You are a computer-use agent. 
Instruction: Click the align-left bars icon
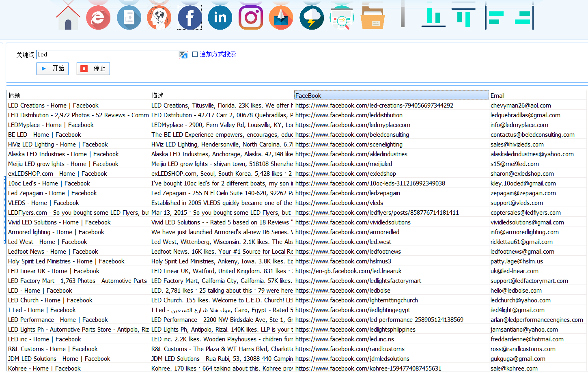point(495,17)
